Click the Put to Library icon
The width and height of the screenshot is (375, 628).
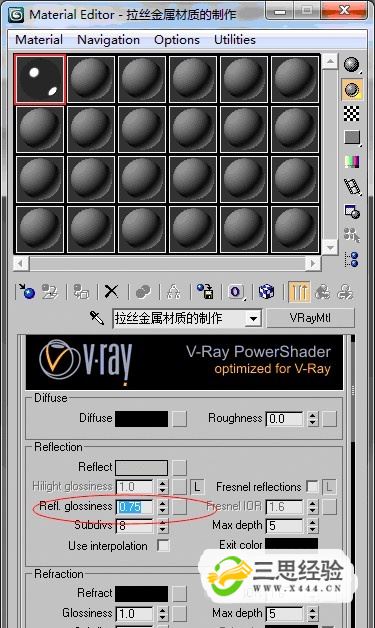(x=205, y=291)
